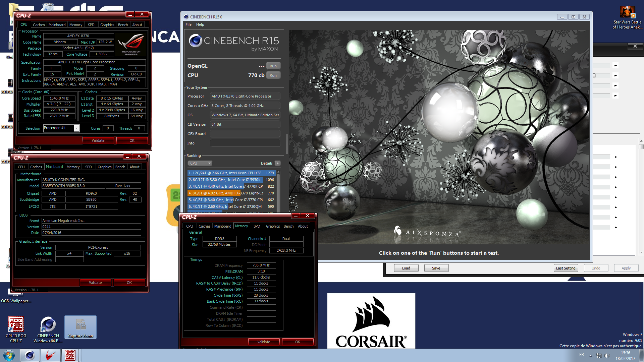Select ranking row 12C/24T Intel Xeon 1279
This screenshot has height=362, width=644.
(x=231, y=173)
